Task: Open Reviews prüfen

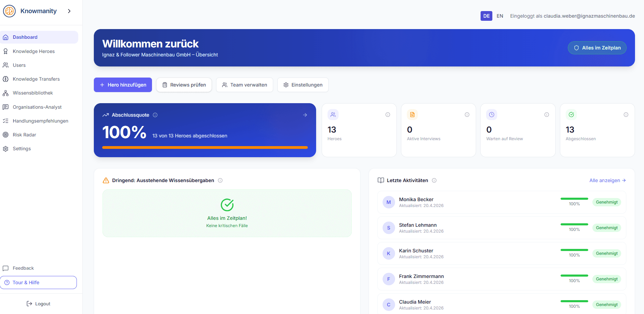Action: (184, 85)
